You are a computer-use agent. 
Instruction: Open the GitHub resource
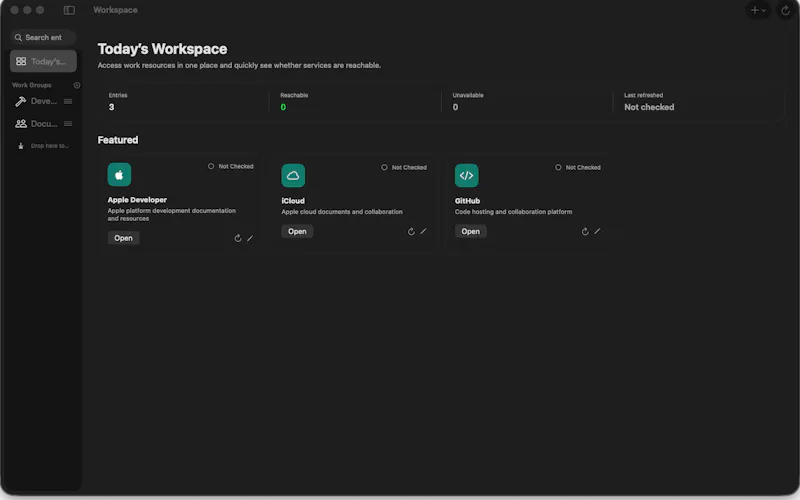470,232
